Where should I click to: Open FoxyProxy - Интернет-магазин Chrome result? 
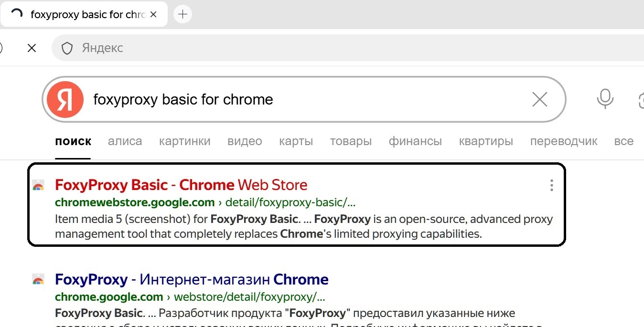[192, 279]
